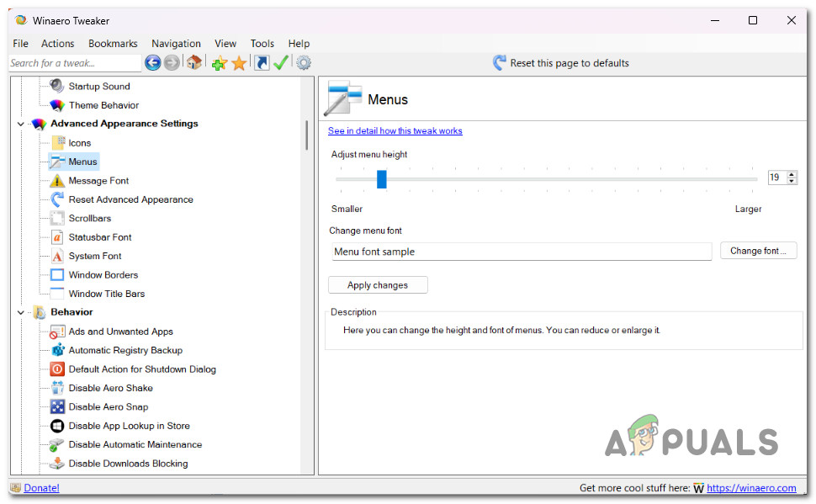Click Disable Downloads Blocking icon
This screenshot has width=816, height=504.
click(57, 464)
